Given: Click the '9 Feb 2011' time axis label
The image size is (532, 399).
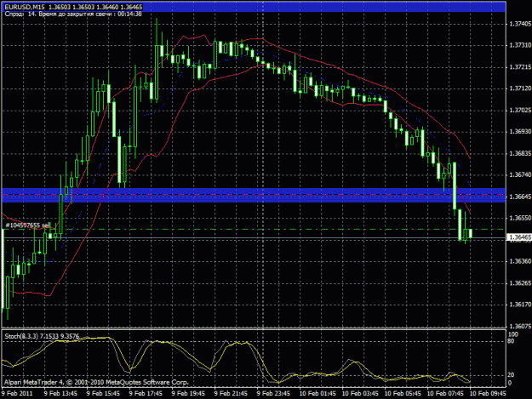Looking at the screenshot, I should tap(17, 393).
